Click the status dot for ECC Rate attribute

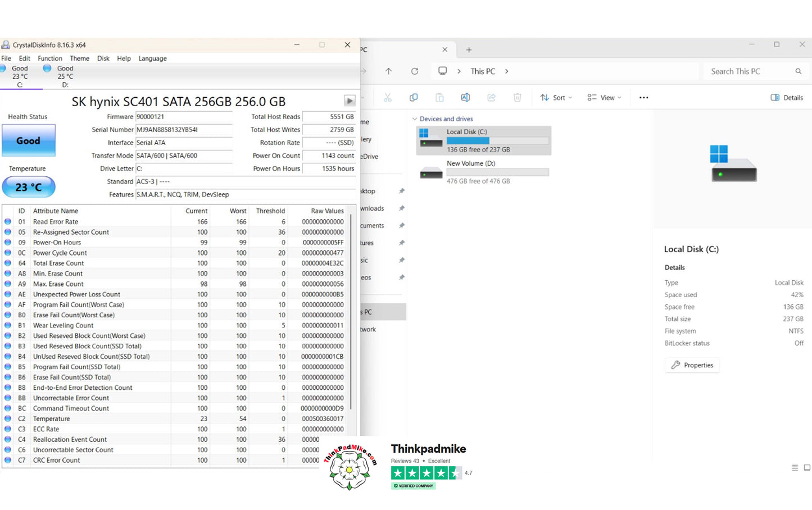[8, 429]
